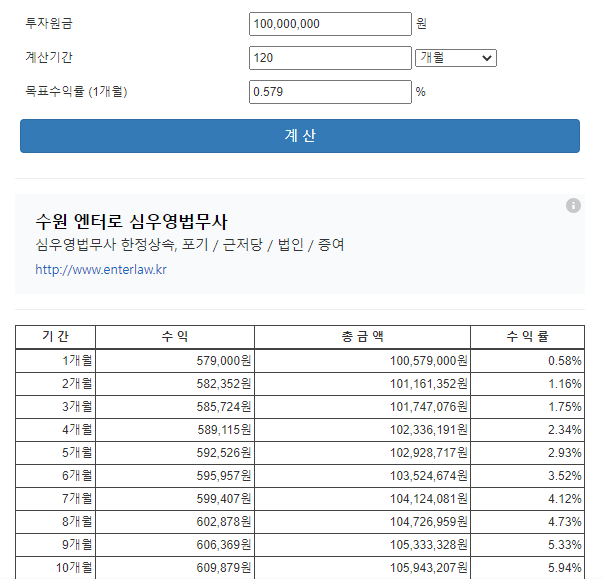Click the ad description mentioning 한정상속

(x=190, y=245)
